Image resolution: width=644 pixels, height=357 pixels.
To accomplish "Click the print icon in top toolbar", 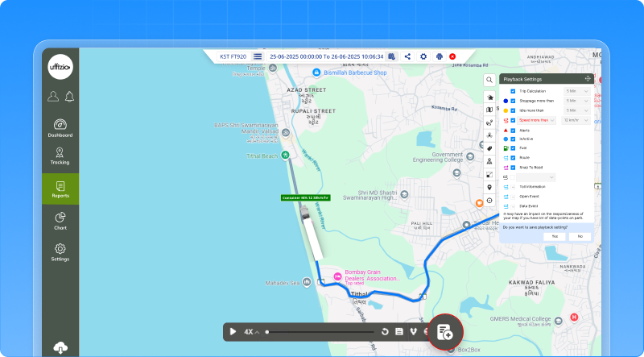I will click(x=439, y=56).
